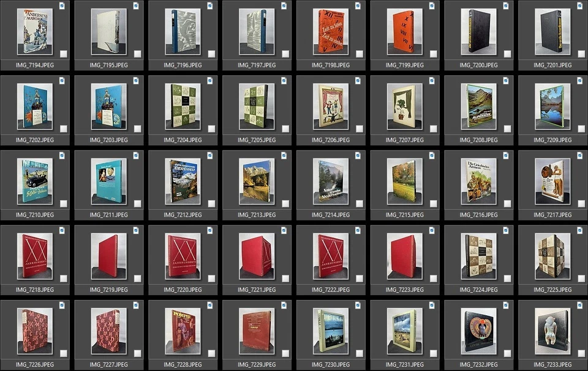Click the file badge icon on IMG_7205.JPEG

point(284,81)
